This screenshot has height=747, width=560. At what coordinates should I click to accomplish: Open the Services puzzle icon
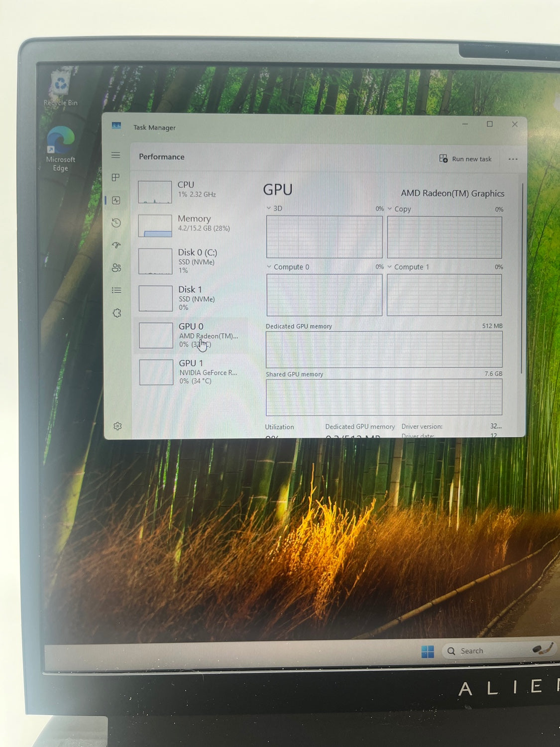pos(117,313)
